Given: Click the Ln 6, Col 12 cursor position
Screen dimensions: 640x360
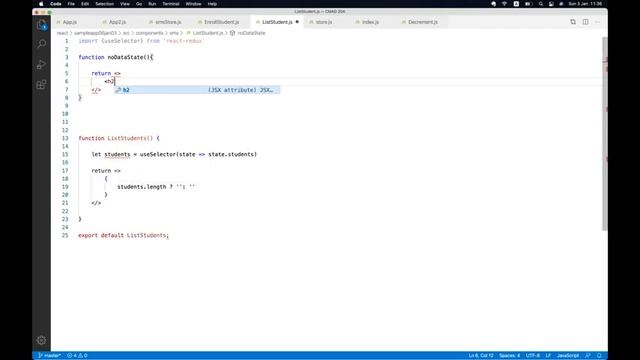Looking at the screenshot, I should coord(481,356).
